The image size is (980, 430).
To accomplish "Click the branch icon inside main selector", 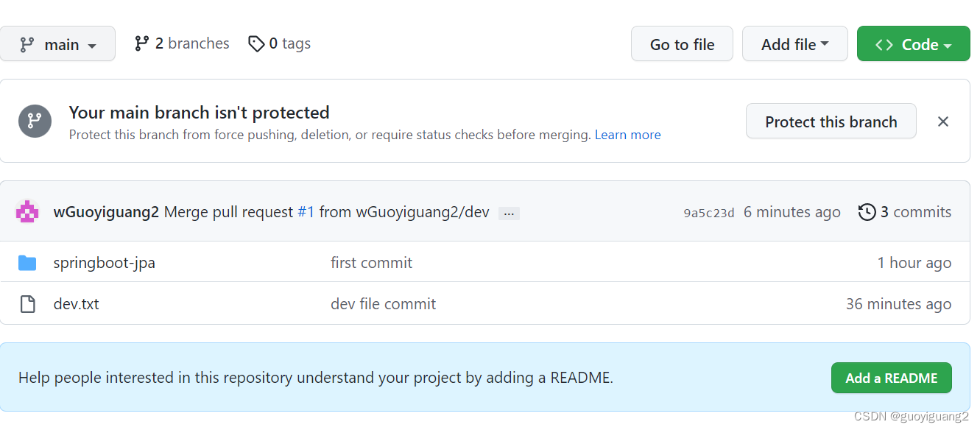I will [27, 44].
